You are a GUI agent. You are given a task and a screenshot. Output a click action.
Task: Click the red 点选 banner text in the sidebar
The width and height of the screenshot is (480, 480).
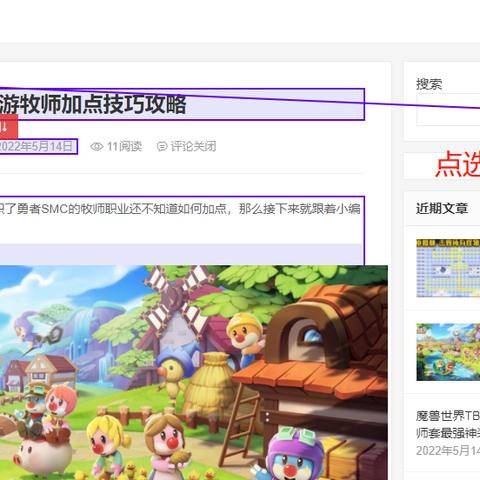point(457,165)
